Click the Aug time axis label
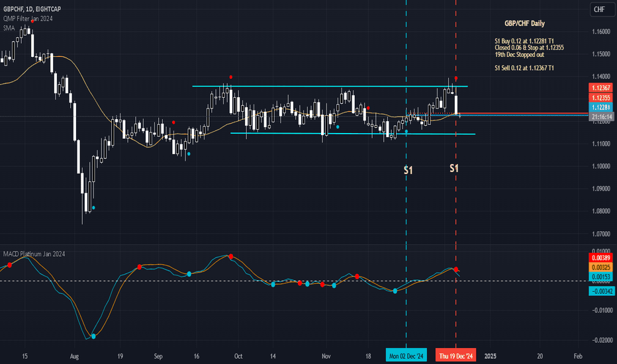This screenshot has width=617, height=364. coord(74,357)
